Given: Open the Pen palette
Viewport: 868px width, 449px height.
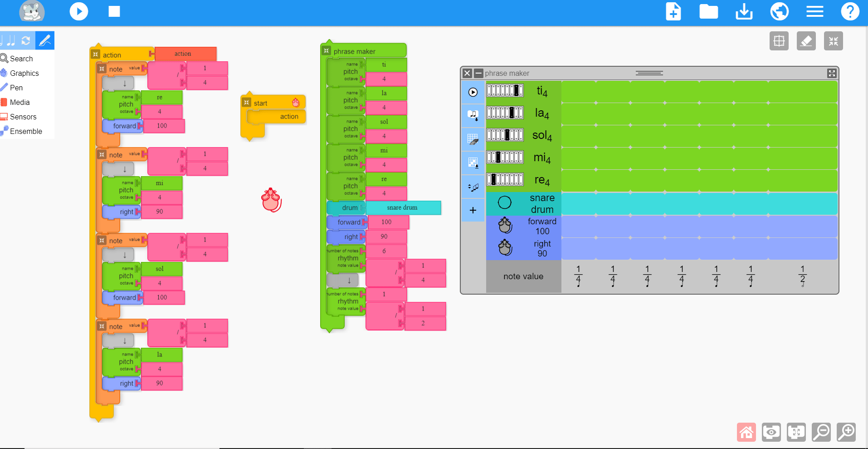Looking at the screenshot, I should [x=18, y=88].
